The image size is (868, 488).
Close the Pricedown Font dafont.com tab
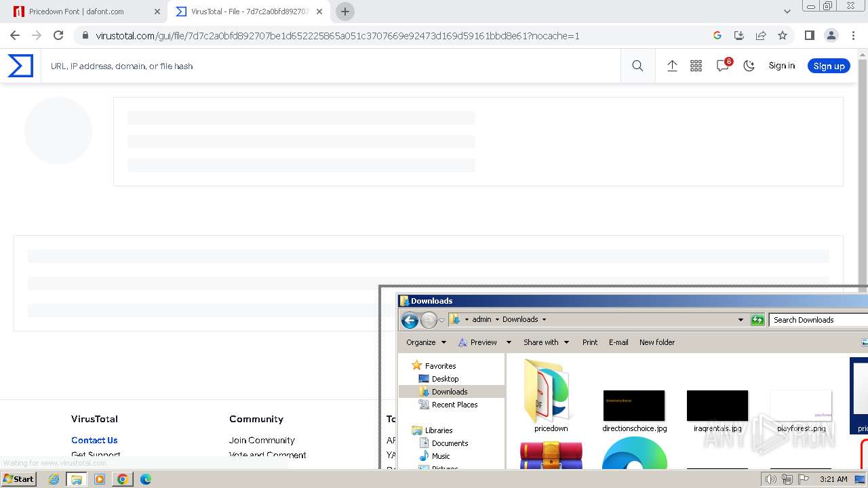(157, 12)
